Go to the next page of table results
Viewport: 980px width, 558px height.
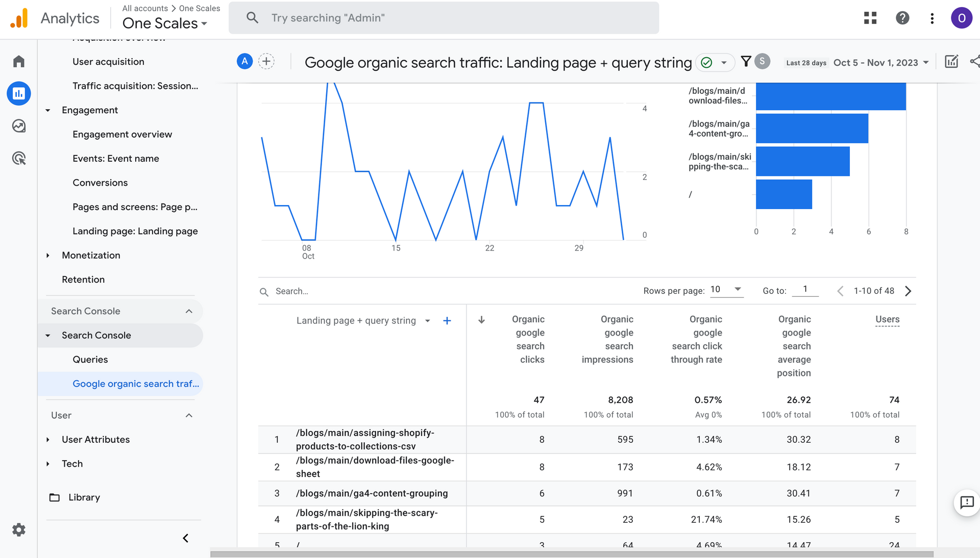pos(908,291)
